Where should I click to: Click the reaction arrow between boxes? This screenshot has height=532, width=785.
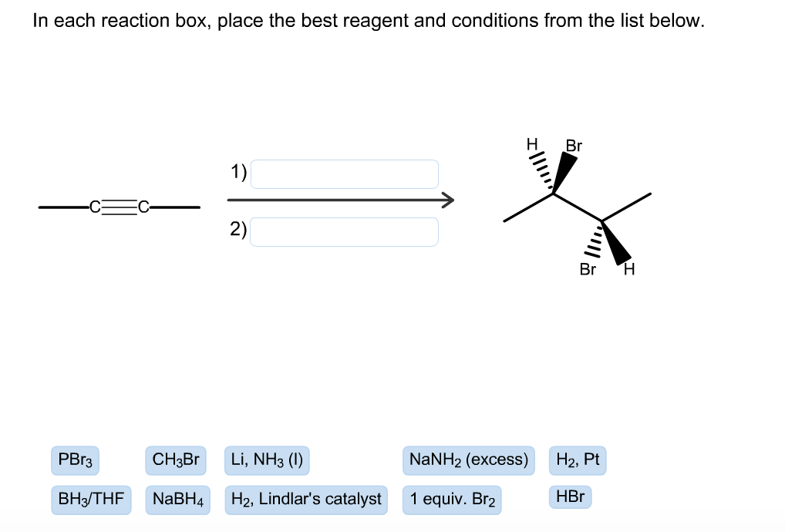tap(339, 200)
